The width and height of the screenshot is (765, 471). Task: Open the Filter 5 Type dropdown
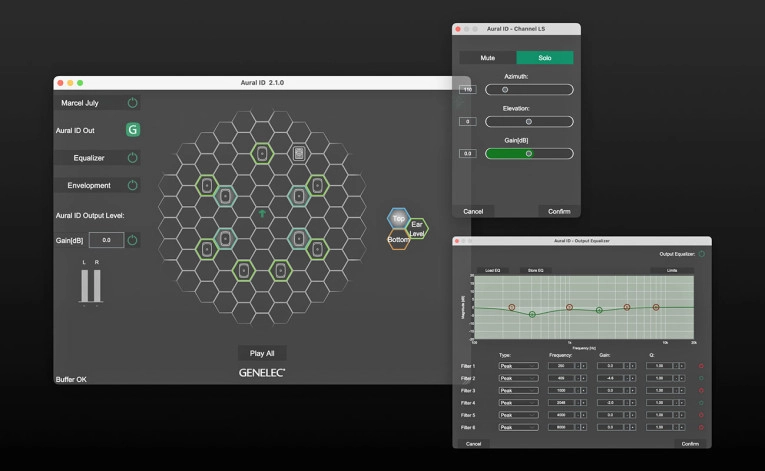click(519, 415)
